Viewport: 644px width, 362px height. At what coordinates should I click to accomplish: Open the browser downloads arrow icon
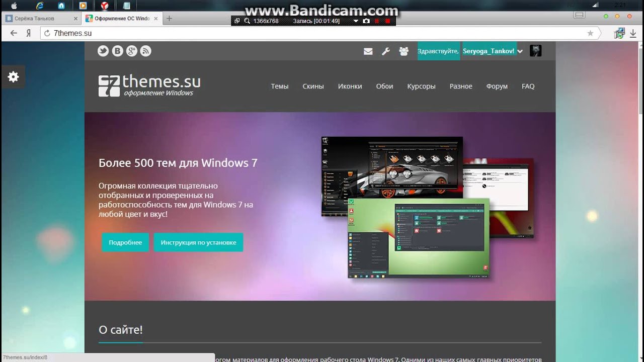(x=633, y=33)
